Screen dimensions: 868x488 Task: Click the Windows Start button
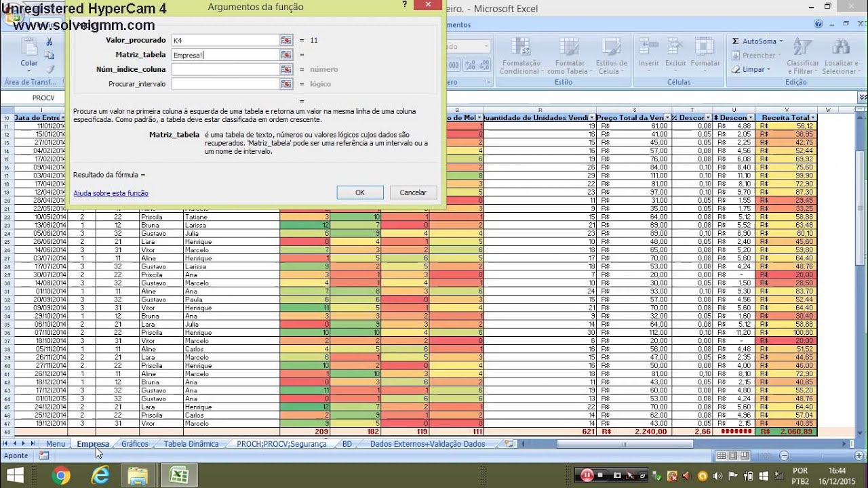coord(14,475)
